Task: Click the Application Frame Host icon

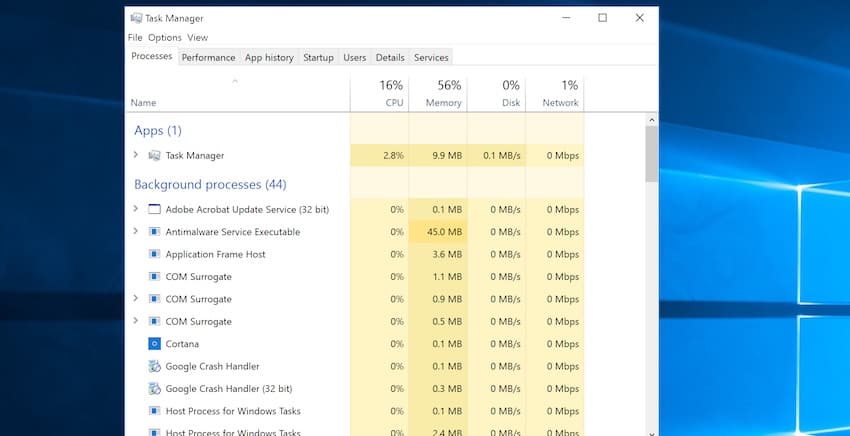Action: 154,254
